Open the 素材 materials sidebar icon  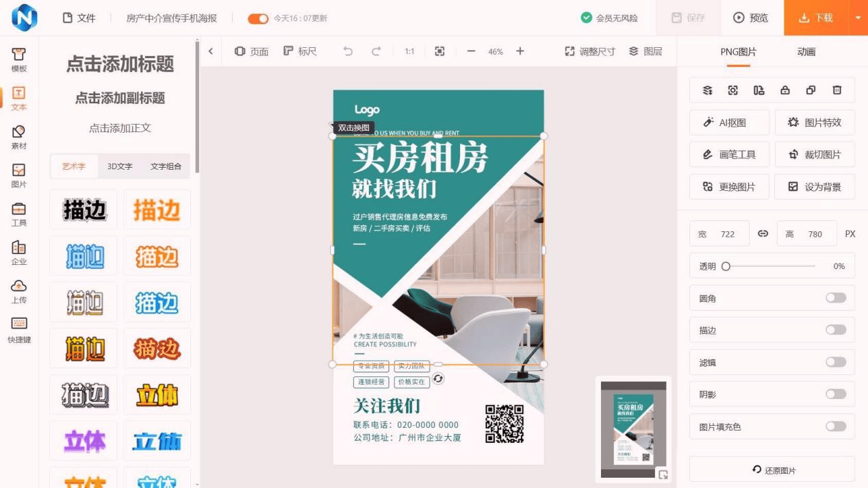tap(19, 136)
